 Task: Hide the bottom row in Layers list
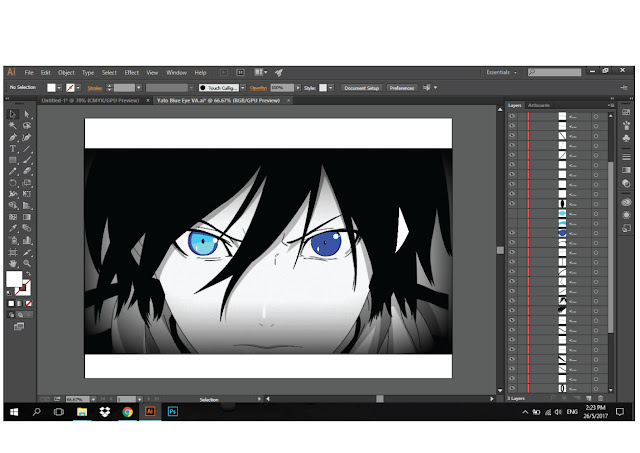click(512, 388)
